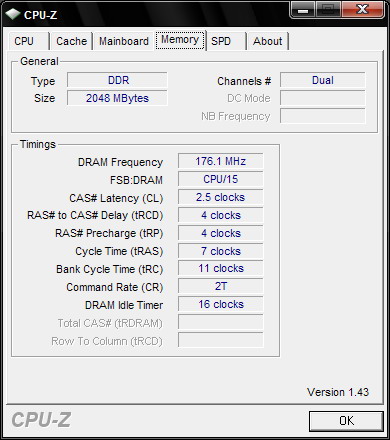Click the memory Type field showing DDR
390x440 pixels.
pyautogui.click(x=117, y=80)
